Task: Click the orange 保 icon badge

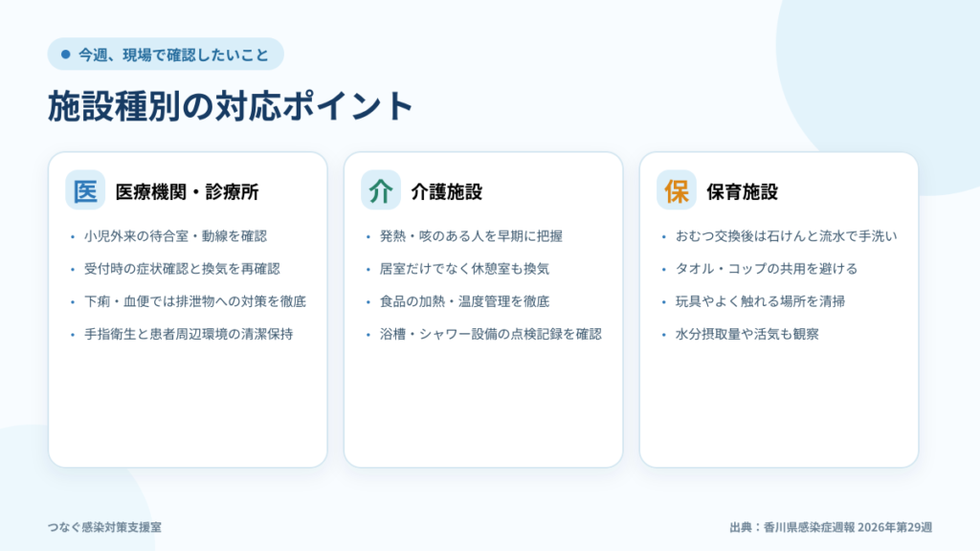Action: [677, 190]
